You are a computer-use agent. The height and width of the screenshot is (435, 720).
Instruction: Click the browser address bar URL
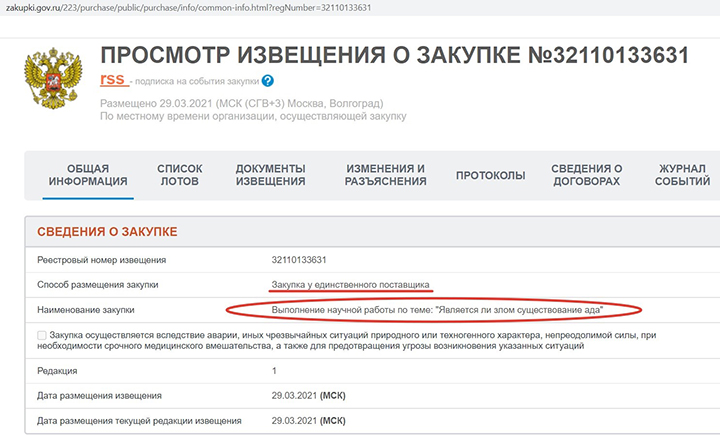coord(188,8)
